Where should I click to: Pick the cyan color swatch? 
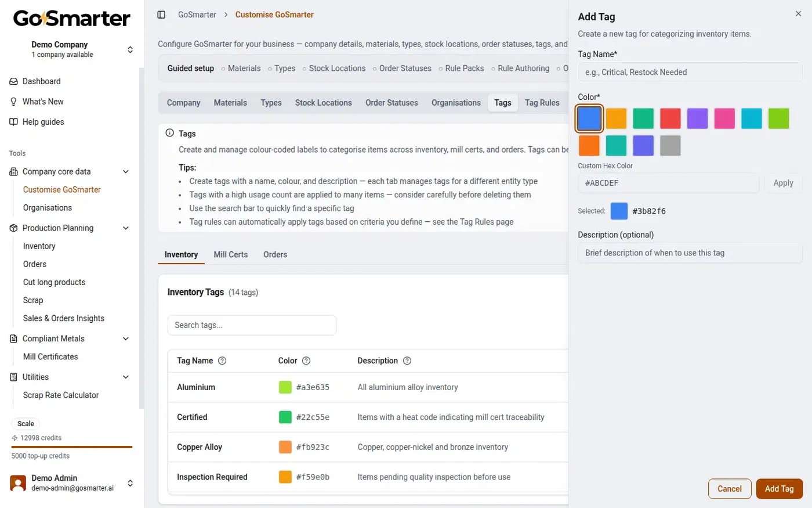coord(752,118)
